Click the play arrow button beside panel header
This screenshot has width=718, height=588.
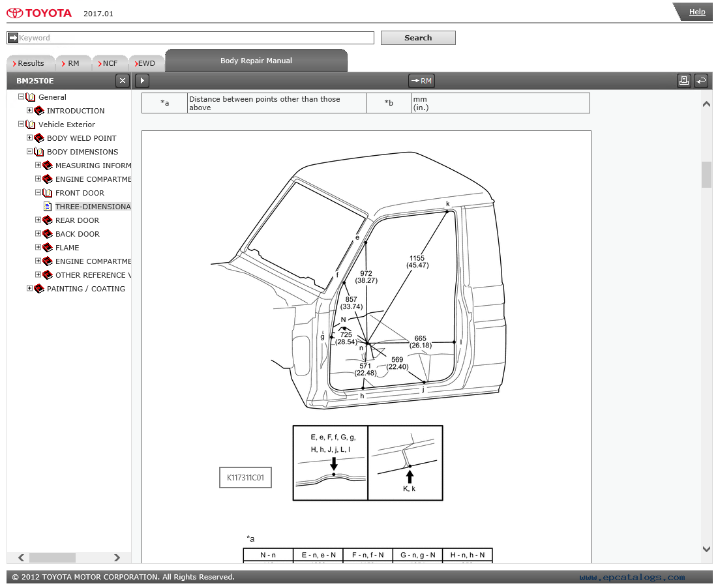(142, 81)
